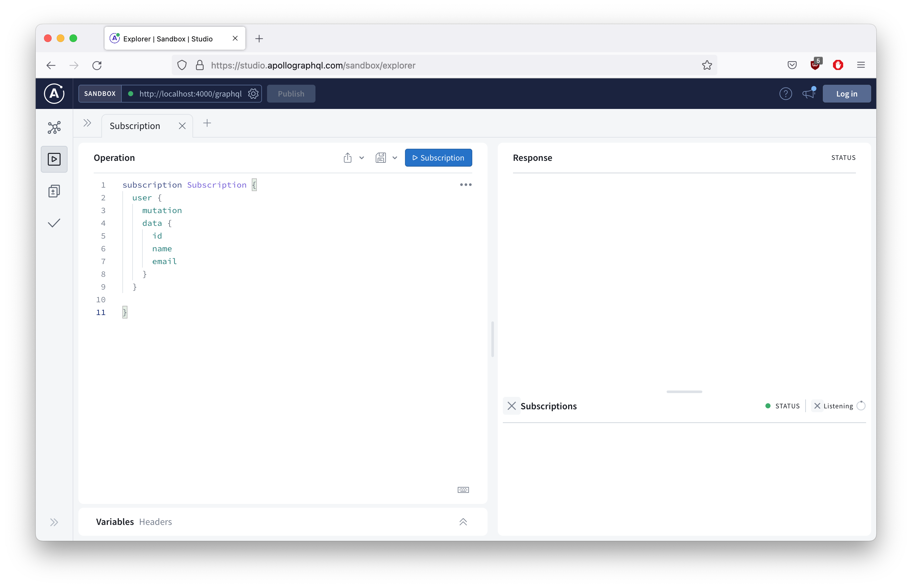The width and height of the screenshot is (912, 588).
Task: Click the localhost endpoint URL field
Action: (190, 94)
